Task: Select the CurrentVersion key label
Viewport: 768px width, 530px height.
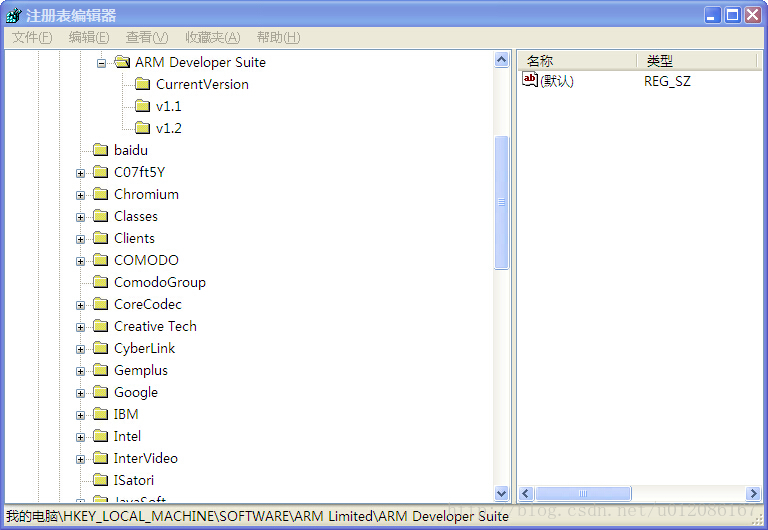Action: click(202, 84)
